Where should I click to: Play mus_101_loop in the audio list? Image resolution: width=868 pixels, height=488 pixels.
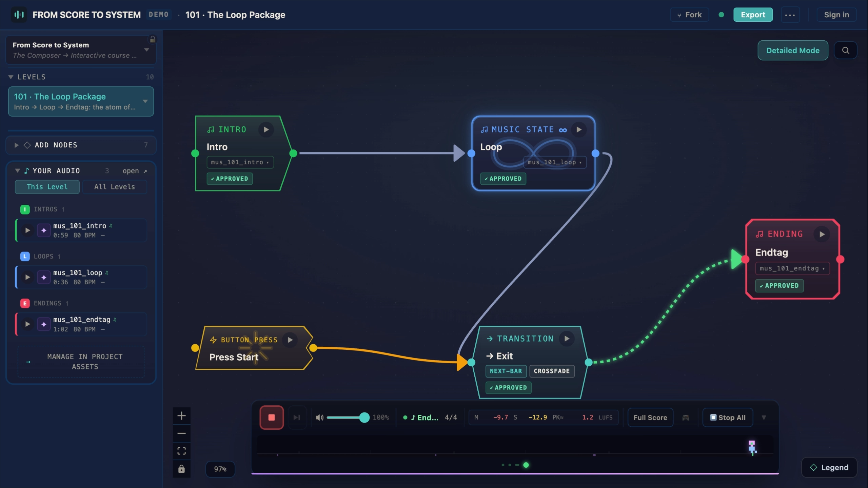27,277
